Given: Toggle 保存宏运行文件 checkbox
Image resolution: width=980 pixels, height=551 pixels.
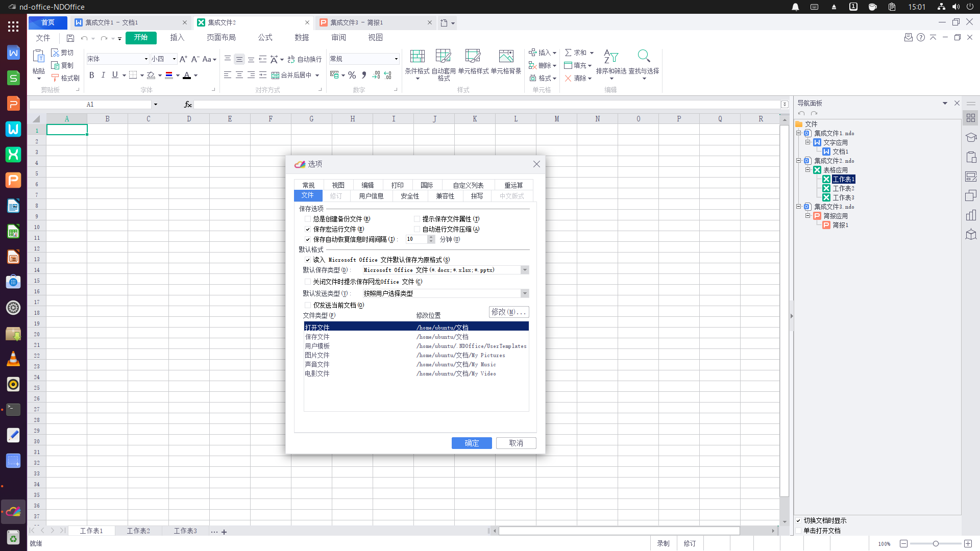Looking at the screenshot, I should (x=308, y=229).
